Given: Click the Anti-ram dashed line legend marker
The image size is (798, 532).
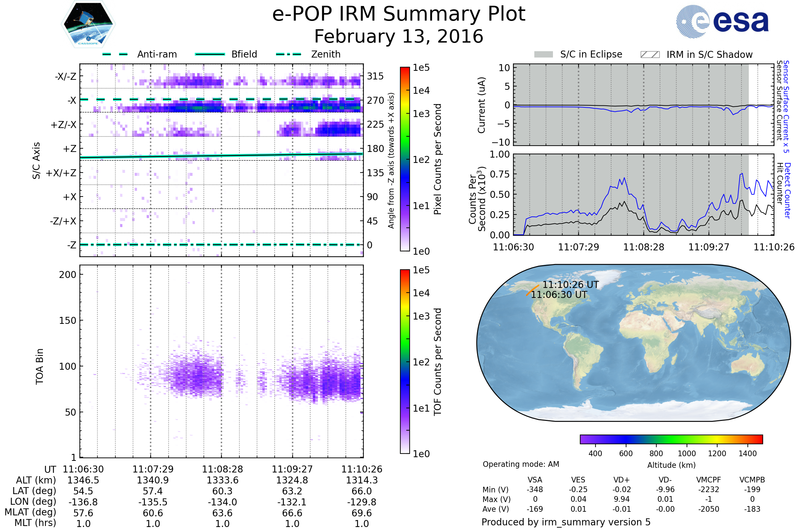Looking at the screenshot, I should pos(115,54).
